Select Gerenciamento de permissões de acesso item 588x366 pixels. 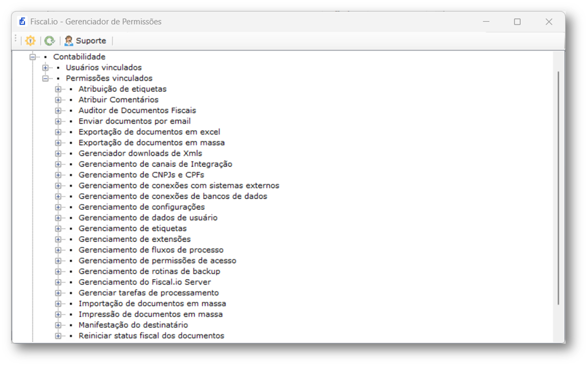(157, 261)
